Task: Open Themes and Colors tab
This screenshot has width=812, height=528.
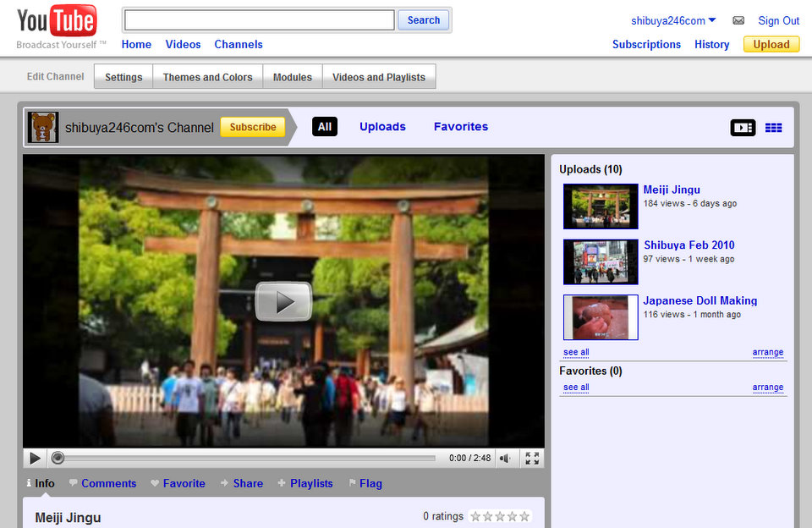Action: [208, 77]
